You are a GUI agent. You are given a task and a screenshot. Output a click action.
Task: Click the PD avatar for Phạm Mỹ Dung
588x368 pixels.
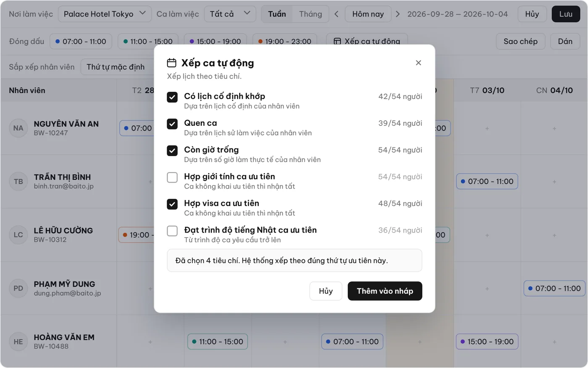18,289
